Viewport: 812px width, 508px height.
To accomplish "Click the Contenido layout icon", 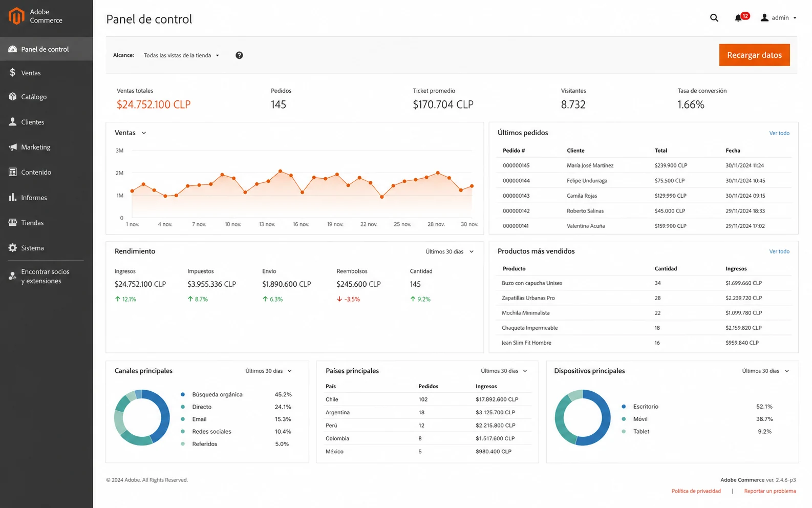I will [x=13, y=172].
